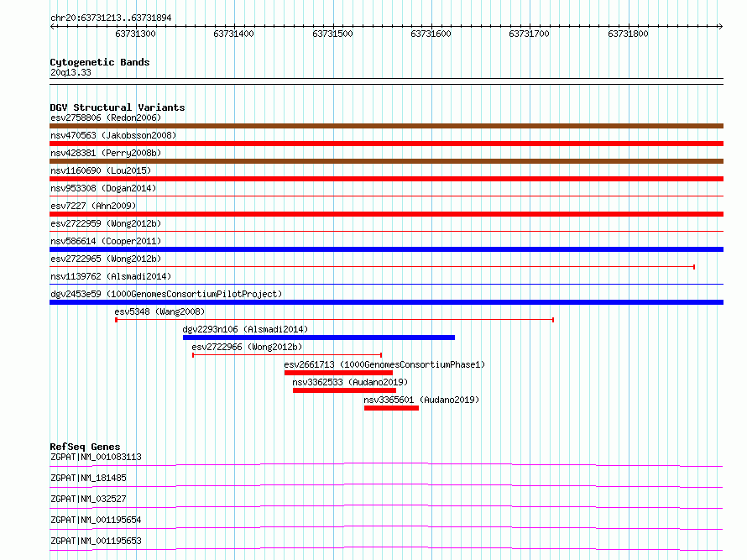Click ZGPAT|NM_001083113 gene label
747x560 pixels.
pyautogui.click(x=96, y=457)
